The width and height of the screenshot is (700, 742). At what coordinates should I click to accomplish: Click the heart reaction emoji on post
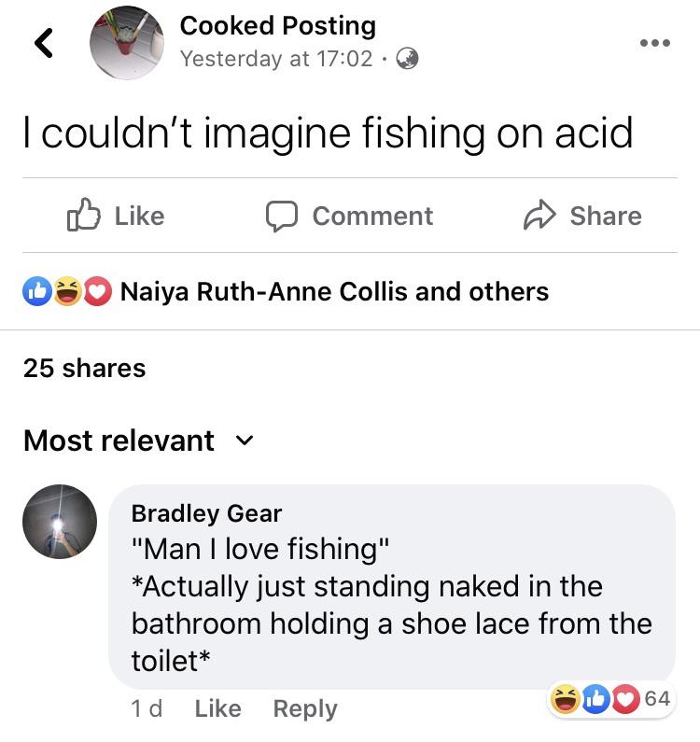pos(97,292)
